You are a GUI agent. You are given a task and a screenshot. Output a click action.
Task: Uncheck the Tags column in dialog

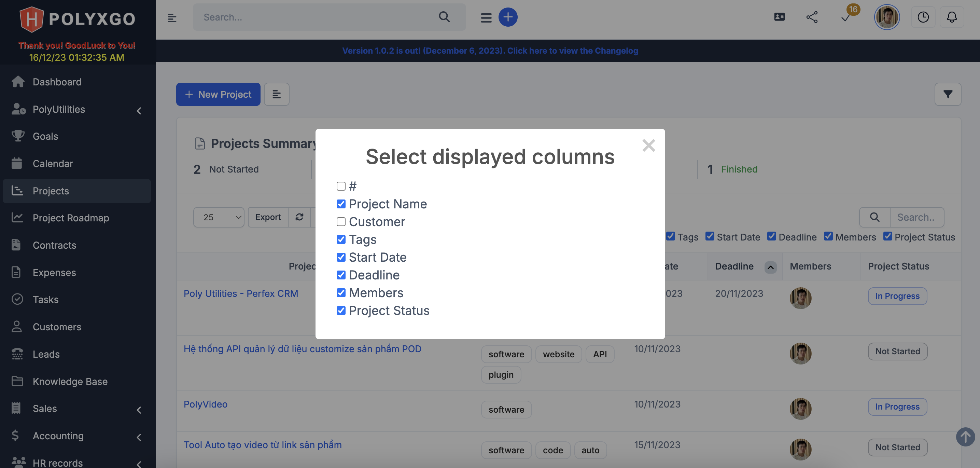pos(341,239)
